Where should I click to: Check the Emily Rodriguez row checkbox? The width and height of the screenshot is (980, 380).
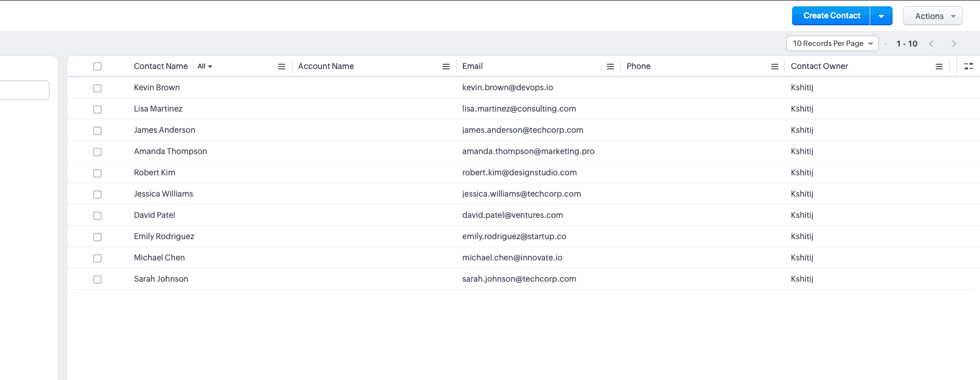(x=97, y=237)
